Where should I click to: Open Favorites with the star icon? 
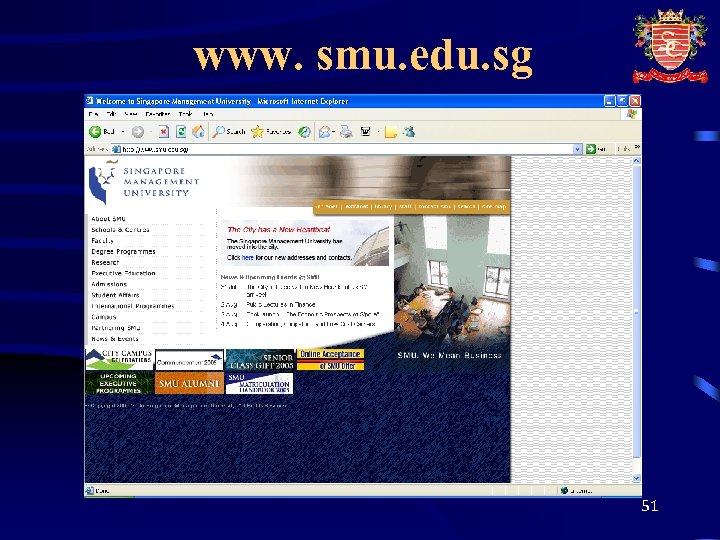(x=271, y=132)
